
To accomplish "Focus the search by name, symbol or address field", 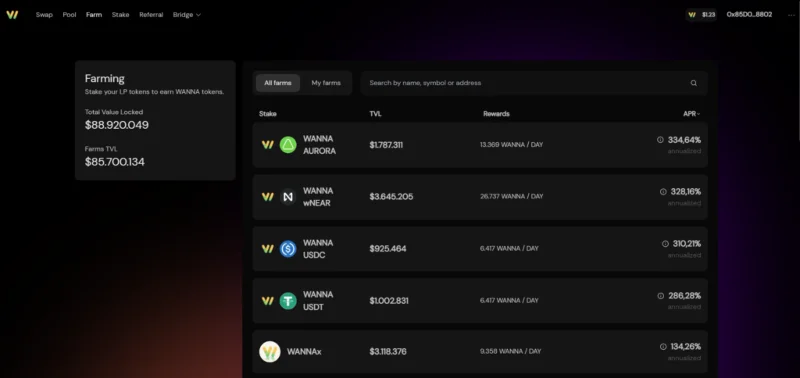I will click(534, 83).
